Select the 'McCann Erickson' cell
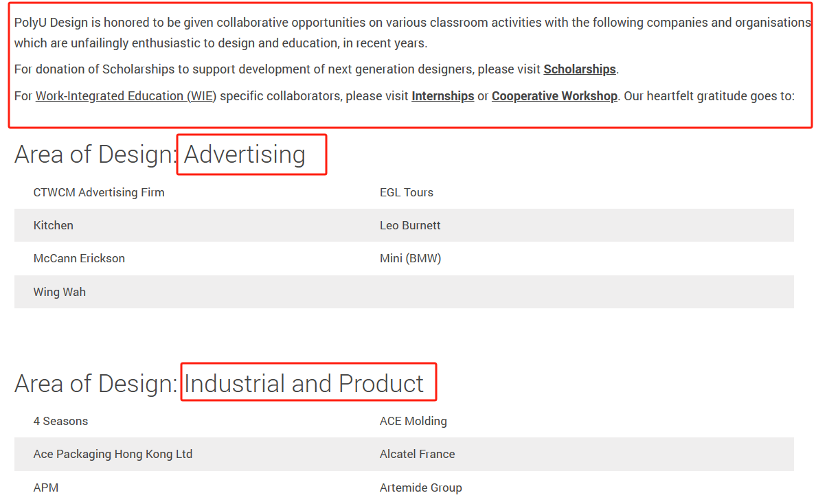Screen dimensions: 816x504 tap(79, 258)
